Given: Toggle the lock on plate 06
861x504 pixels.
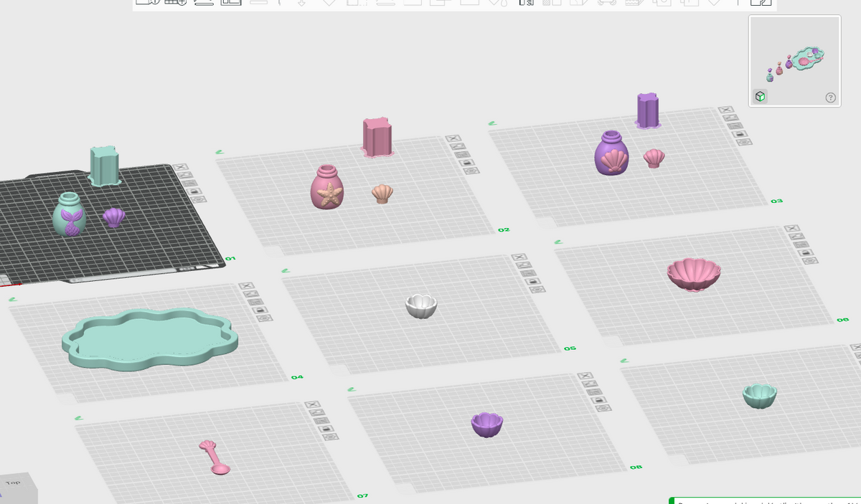Looking at the screenshot, I should point(805,252).
